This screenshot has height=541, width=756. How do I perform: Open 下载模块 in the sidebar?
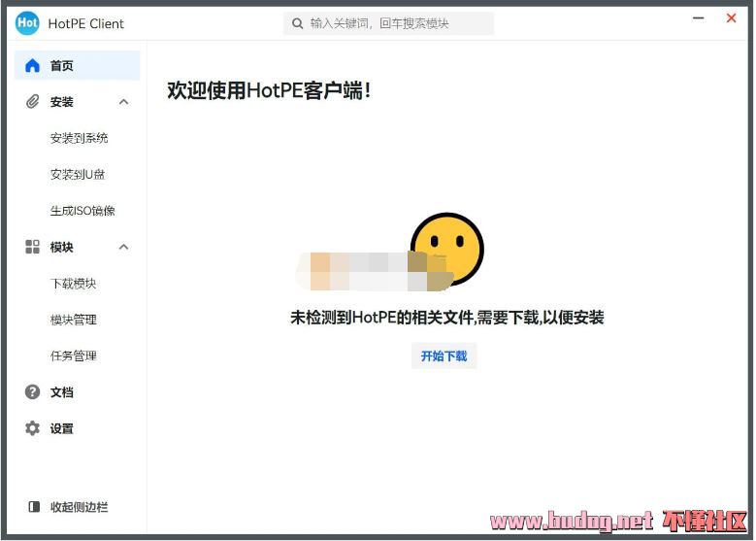pos(74,284)
